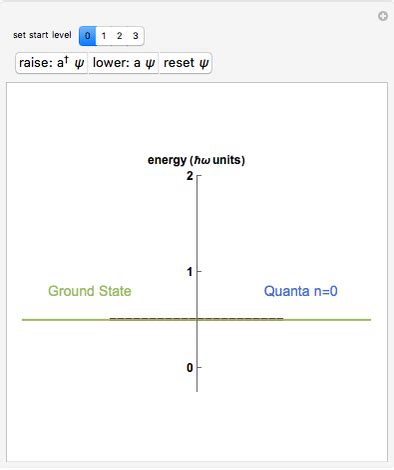
Task: Select start level 1
Action: point(104,36)
